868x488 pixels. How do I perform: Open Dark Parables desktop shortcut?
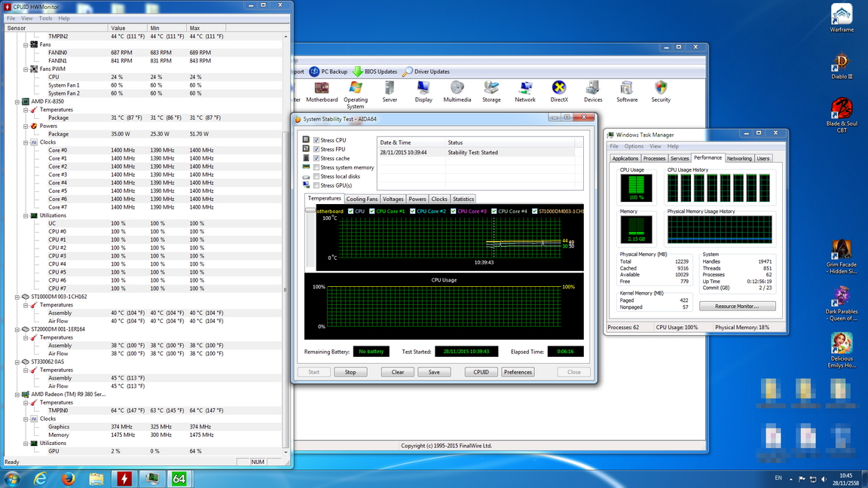(842, 303)
